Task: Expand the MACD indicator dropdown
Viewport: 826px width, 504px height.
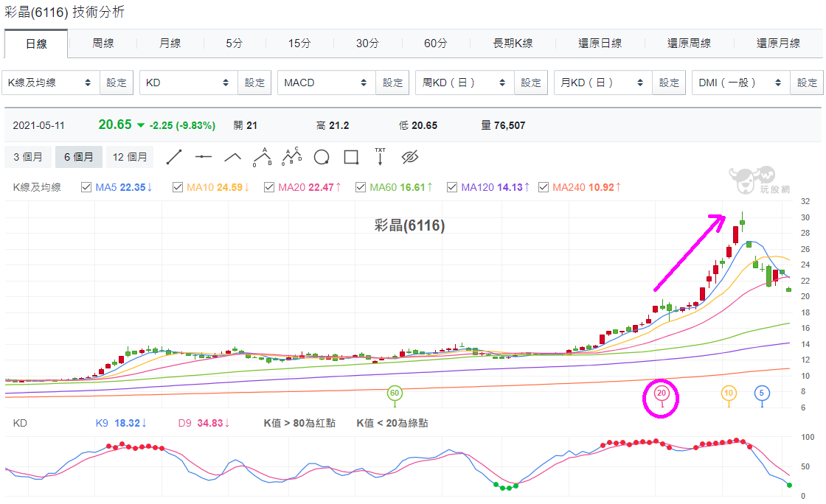Action: tap(327, 83)
